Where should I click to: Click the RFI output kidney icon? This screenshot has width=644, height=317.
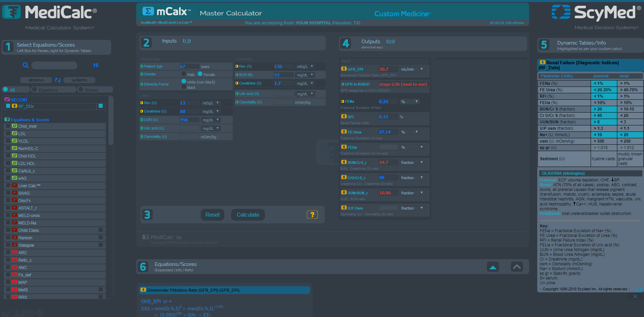point(344,117)
